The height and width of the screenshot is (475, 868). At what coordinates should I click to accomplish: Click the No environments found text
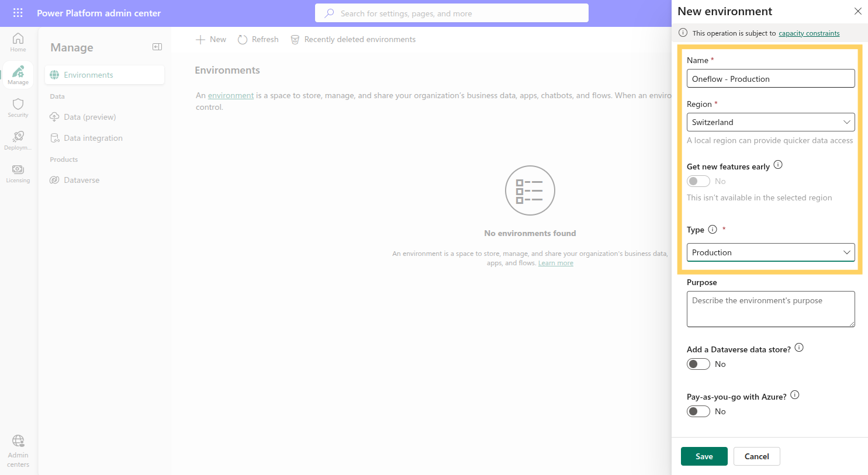click(x=530, y=233)
